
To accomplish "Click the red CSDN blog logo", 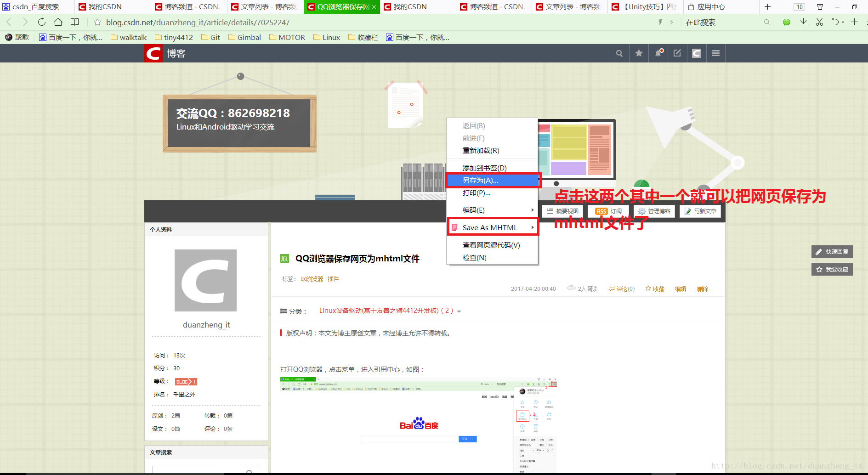I will [x=153, y=53].
